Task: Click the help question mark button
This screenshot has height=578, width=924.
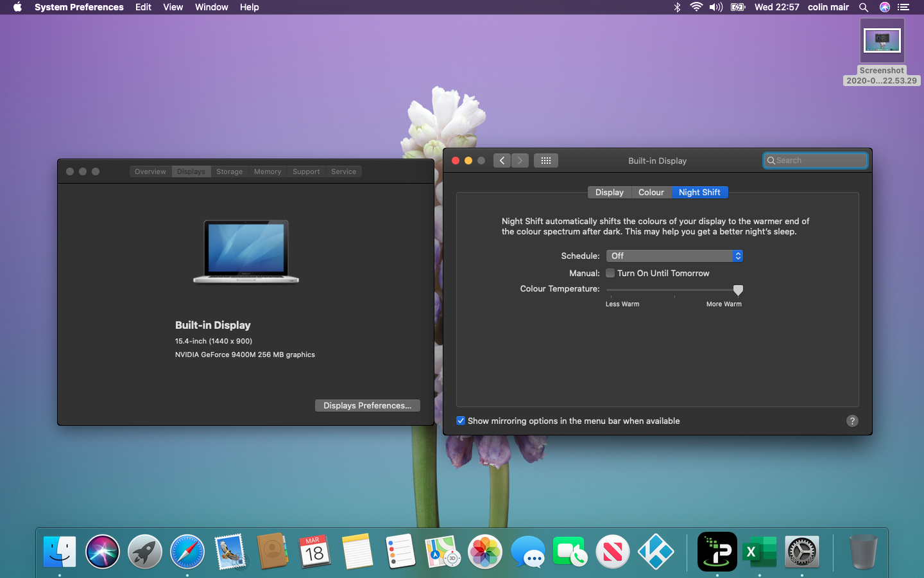Action: (852, 421)
